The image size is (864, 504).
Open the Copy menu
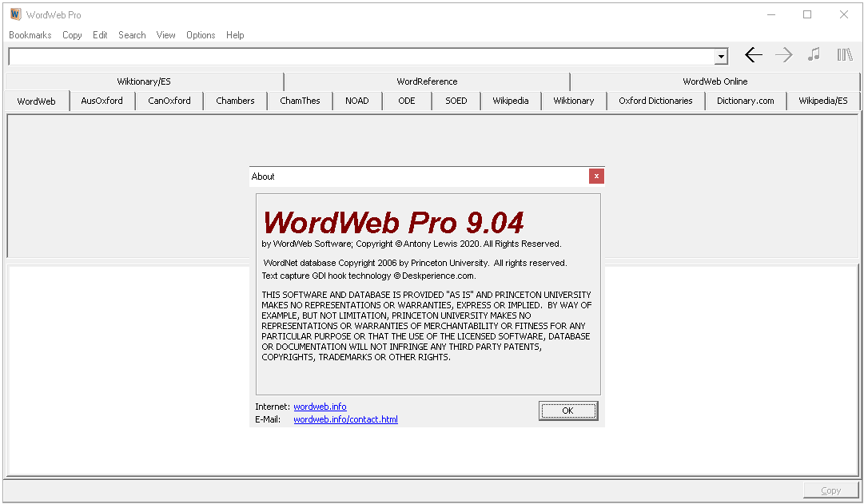point(72,34)
